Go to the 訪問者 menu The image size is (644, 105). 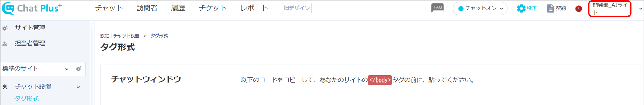[x=147, y=8]
